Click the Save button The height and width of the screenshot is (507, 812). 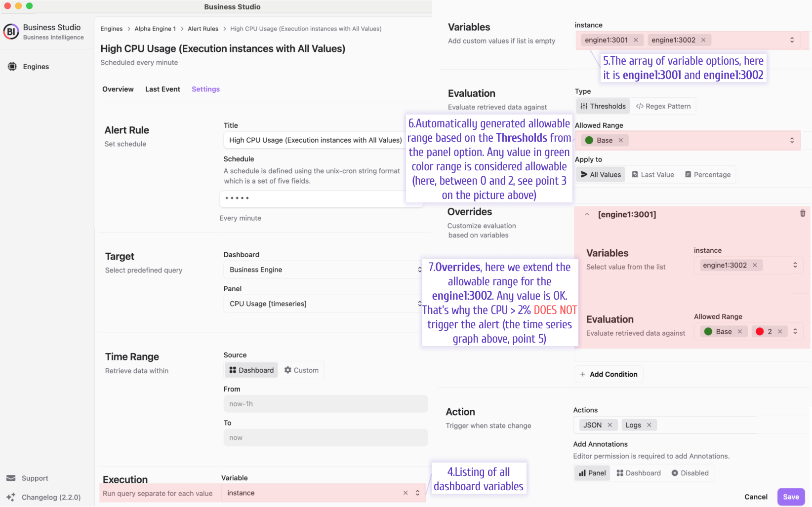[x=791, y=497]
